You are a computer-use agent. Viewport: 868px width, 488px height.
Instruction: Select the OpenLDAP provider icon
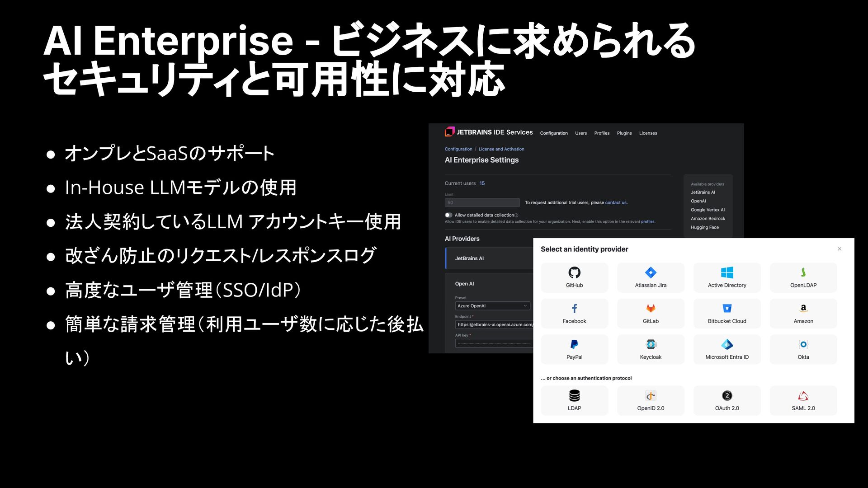pos(803,272)
